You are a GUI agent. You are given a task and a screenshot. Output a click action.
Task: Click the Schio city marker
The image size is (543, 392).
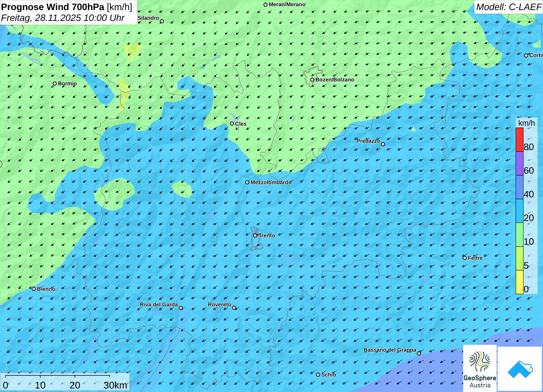318,375
